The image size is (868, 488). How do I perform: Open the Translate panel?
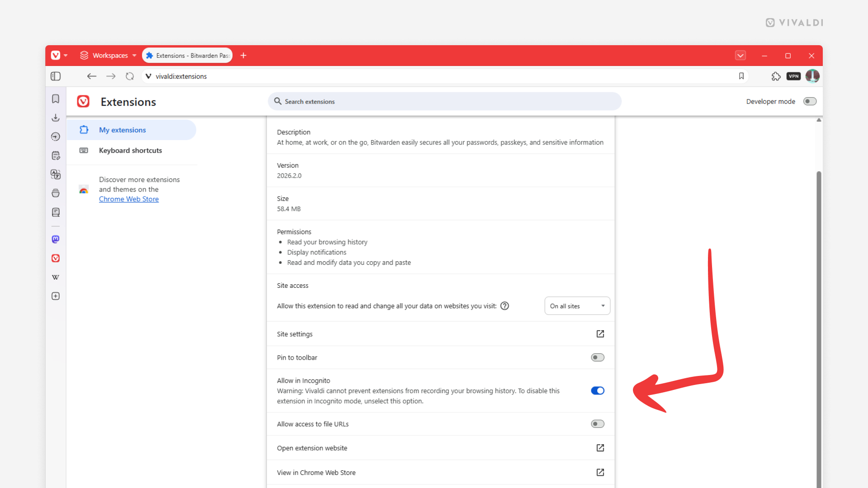point(56,174)
